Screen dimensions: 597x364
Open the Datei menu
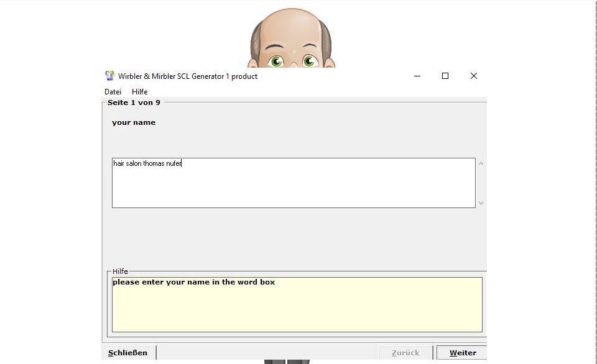point(113,92)
